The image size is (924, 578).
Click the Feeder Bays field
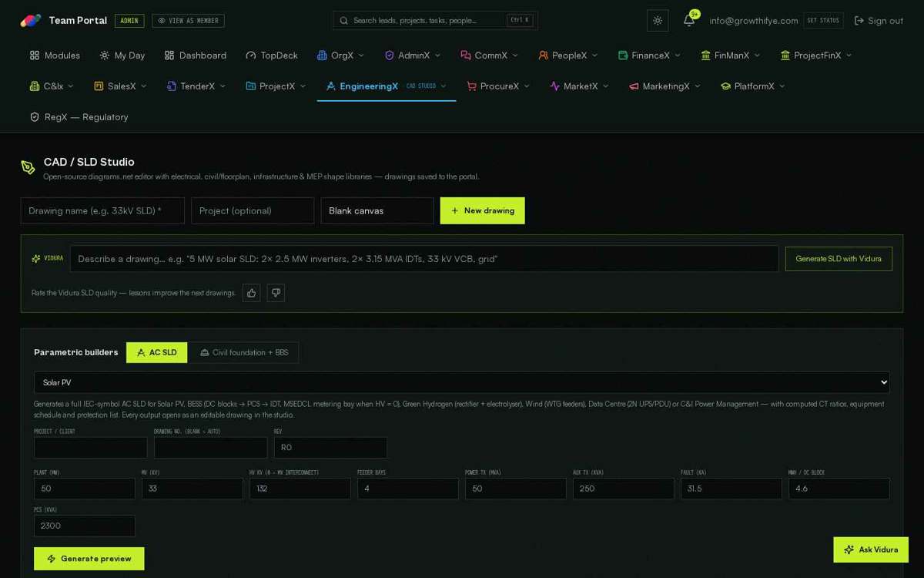coord(408,489)
